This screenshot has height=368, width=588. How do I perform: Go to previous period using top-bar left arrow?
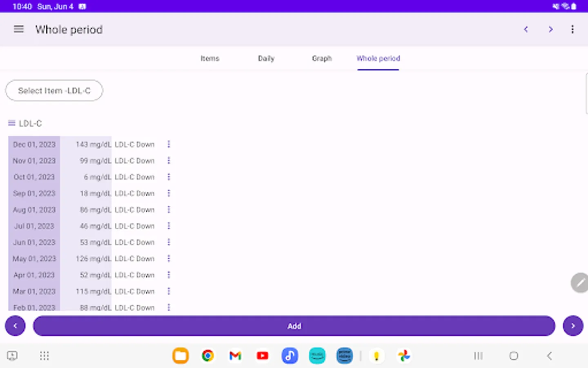(x=526, y=29)
